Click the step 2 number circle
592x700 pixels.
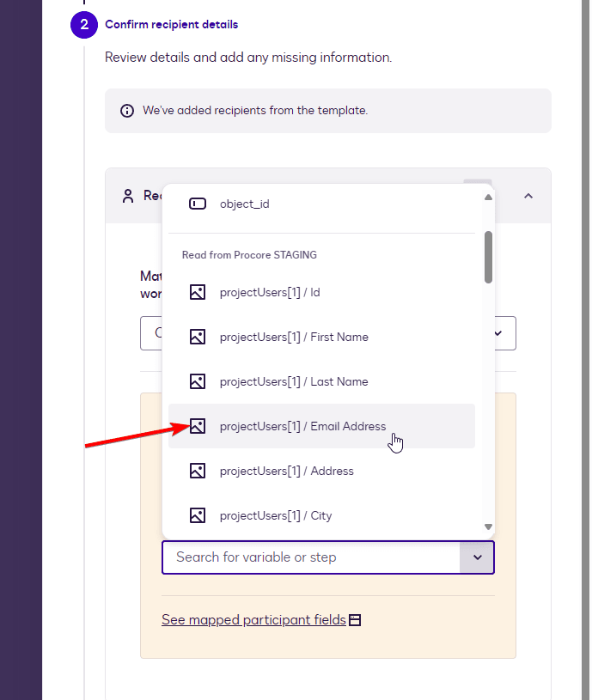click(x=84, y=25)
